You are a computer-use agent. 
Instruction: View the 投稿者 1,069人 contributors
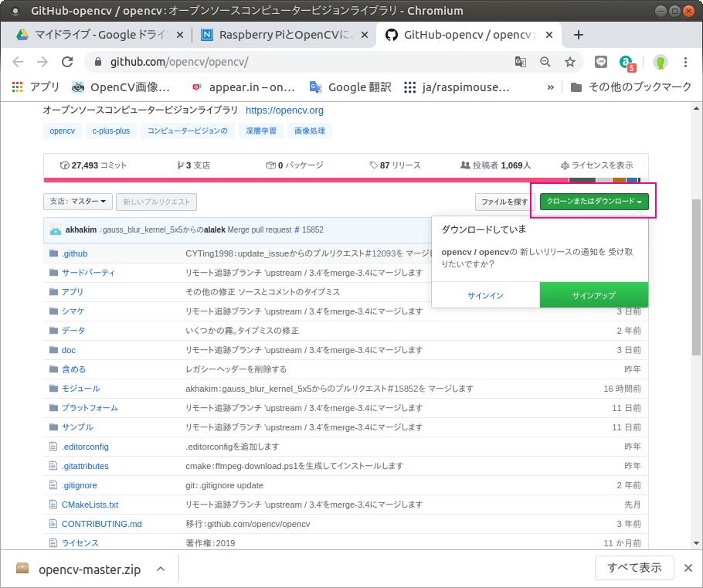tap(495, 165)
